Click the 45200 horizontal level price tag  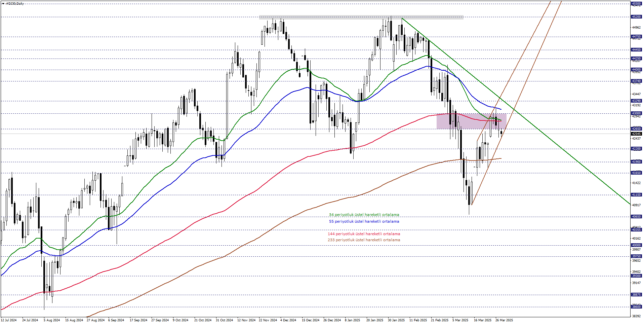point(636,17)
